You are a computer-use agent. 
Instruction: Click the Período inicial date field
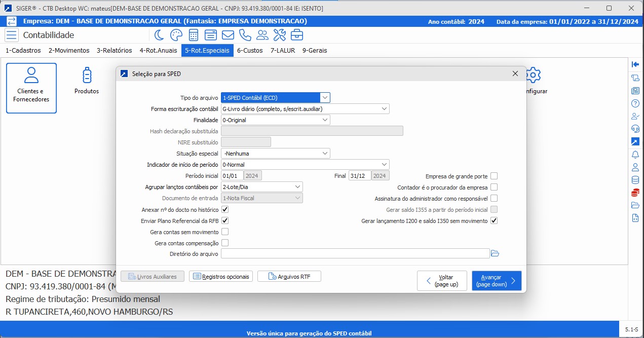coord(232,176)
